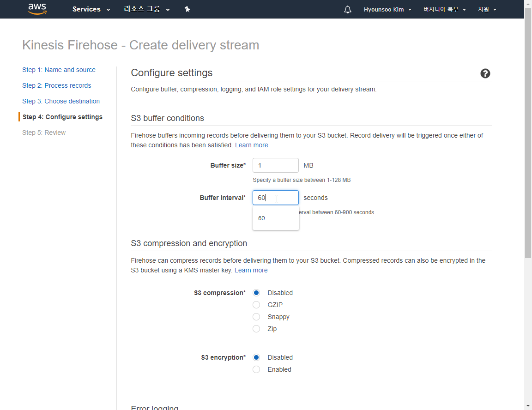532x410 pixels.
Task: Select Step 5: Review
Action: (44, 133)
